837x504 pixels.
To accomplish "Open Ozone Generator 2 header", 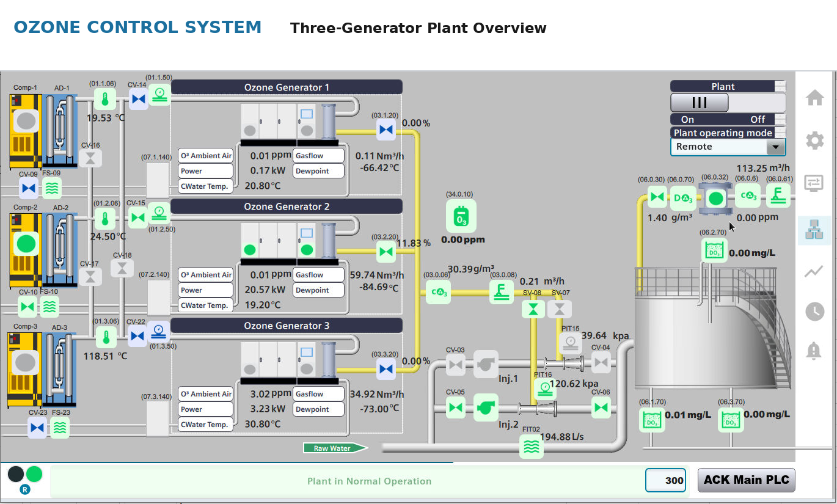I will pos(287,206).
